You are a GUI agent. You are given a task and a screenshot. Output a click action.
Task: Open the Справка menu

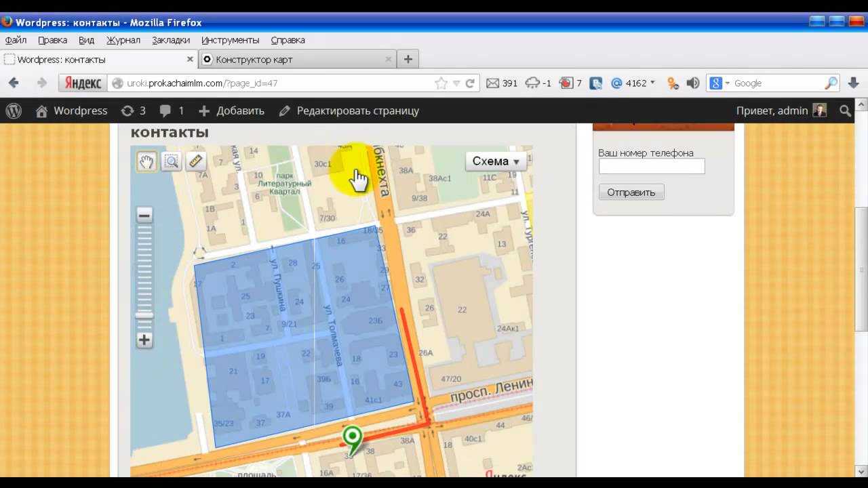coord(288,40)
